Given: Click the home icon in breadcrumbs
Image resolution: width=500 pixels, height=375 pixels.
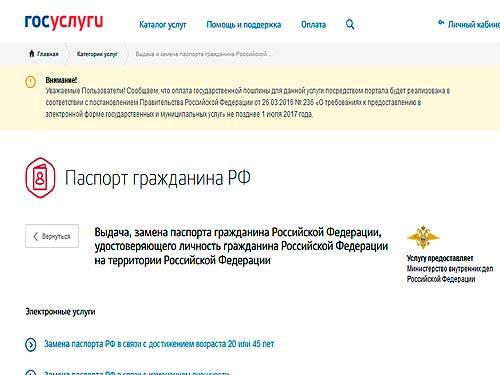Looking at the screenshot, I should [x=32, y=53].
